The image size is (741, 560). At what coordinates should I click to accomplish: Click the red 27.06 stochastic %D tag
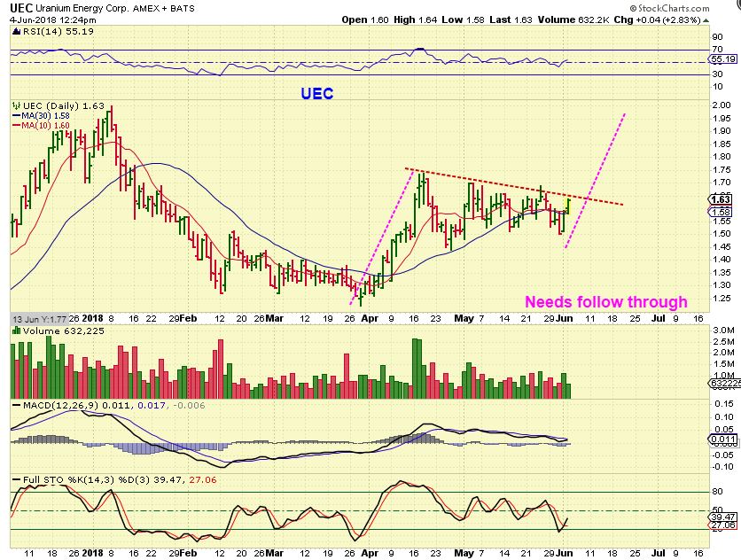pyautogui.click(x=723, y=525)
